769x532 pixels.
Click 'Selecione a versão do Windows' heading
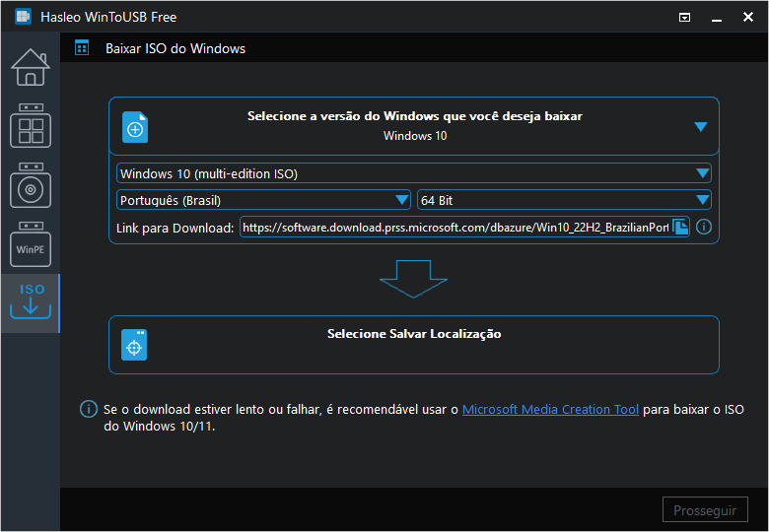click(x=415, y=116)
